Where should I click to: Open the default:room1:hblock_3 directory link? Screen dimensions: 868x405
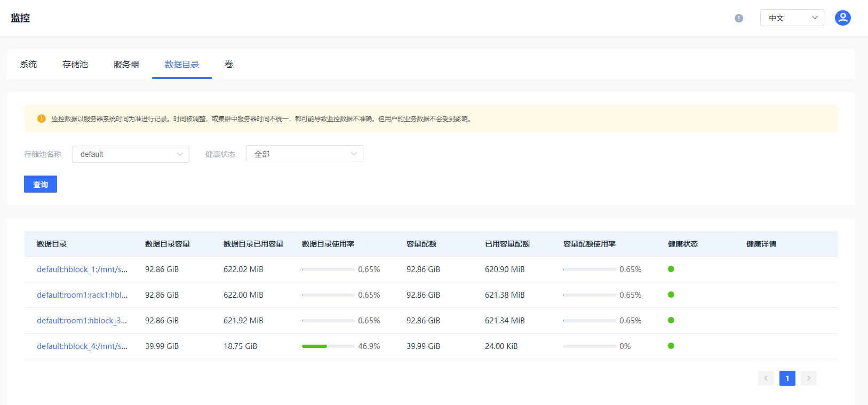pyautogui.click(x=82, y=321)
